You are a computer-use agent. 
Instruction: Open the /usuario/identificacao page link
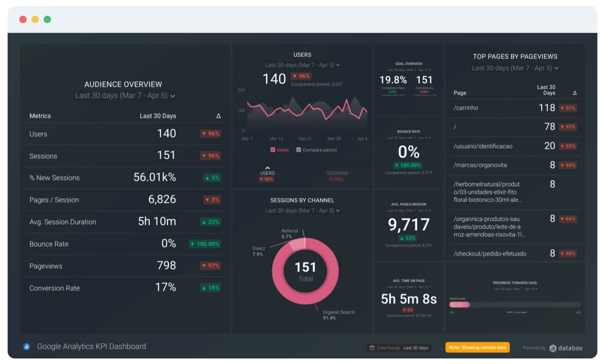click(x=483, y=146)
